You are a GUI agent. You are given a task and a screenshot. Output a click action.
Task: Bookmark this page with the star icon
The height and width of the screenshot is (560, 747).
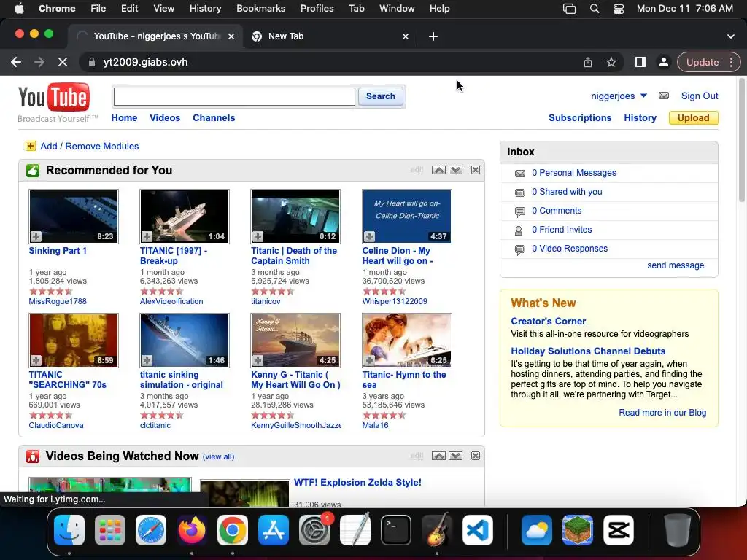click(x=611, y=62)
